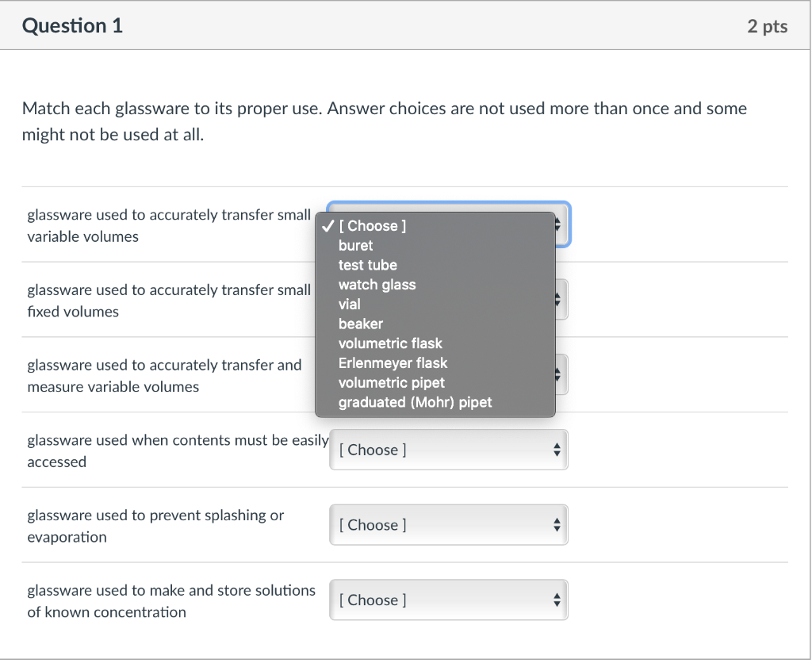The height and width of the screenshot is (663, 812).
Task: Select volumetric pipet option
Action: (x=435, y=383)
